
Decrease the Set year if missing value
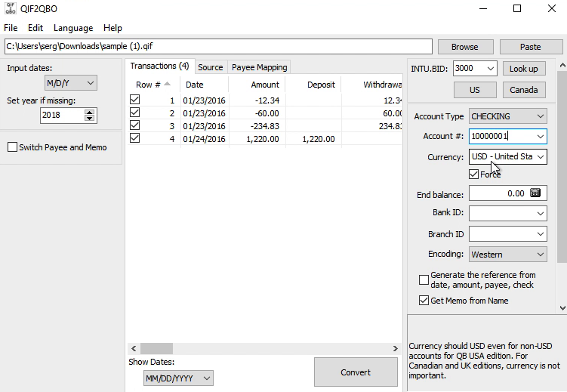[x=89, y=119]
